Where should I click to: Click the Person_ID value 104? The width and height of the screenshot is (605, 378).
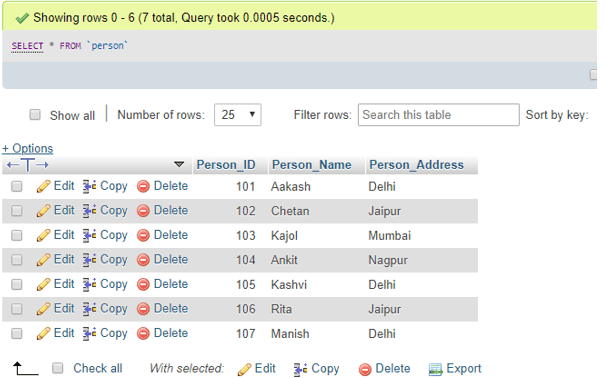point(246,260)
